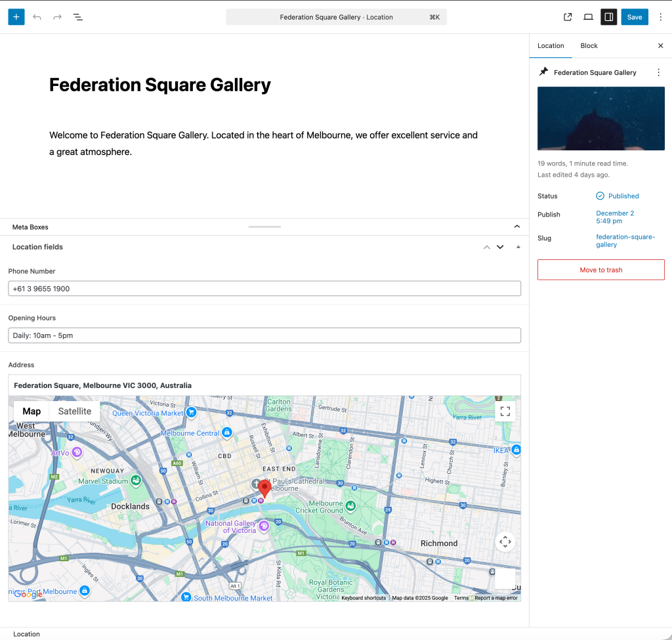This screenshot has width=672, height=640.
Task: Click the Redo arrow icon
Action: [x=57, y=17]
